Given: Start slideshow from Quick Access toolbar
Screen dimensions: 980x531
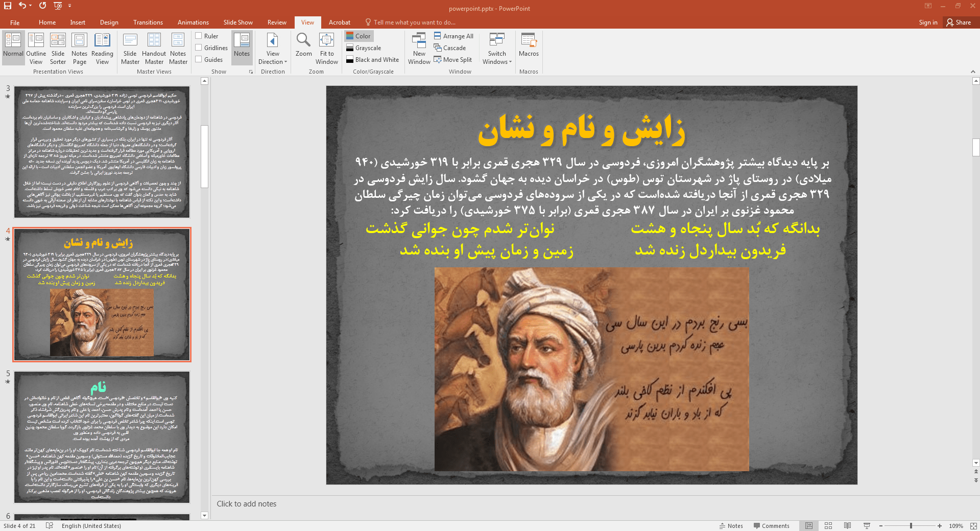Looking at the screenshot, I should (58, 6).
